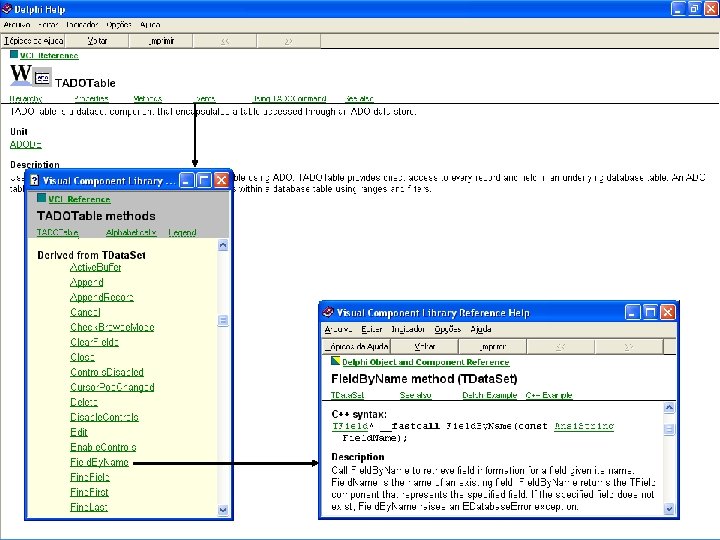Open the FieldByName method link
Image resolution: width=720 pixels, height=540 pixels.
(x=99, y=463)
